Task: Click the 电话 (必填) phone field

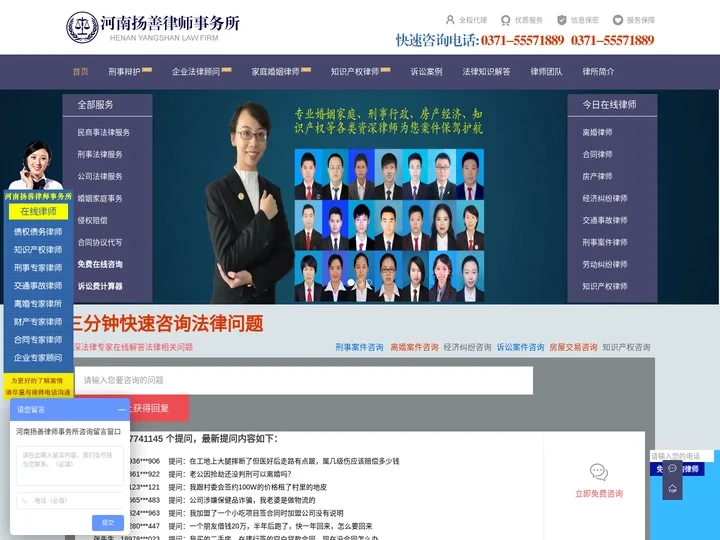Action: click(70, 500)
